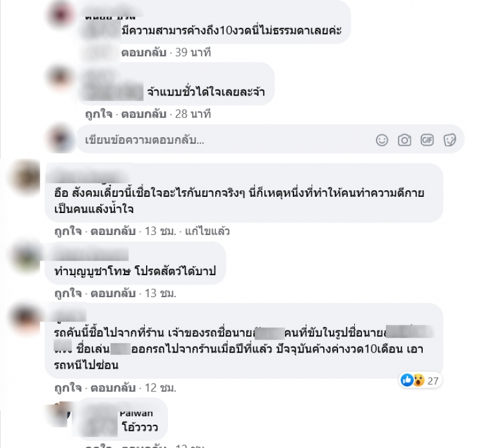Click ตอบกลับ on the 39 นาที comment
This screenshot has width=477, height=448.
point(144,52)
